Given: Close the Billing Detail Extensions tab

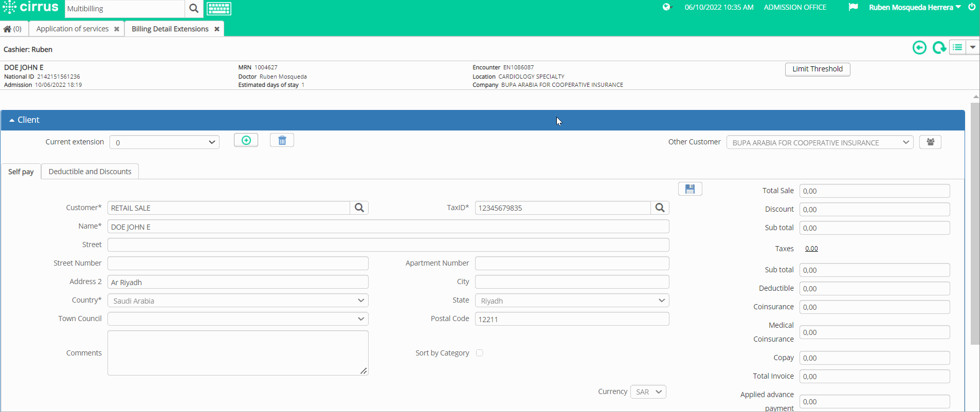Looking at the screenshot, I should (x=217, y=29).
